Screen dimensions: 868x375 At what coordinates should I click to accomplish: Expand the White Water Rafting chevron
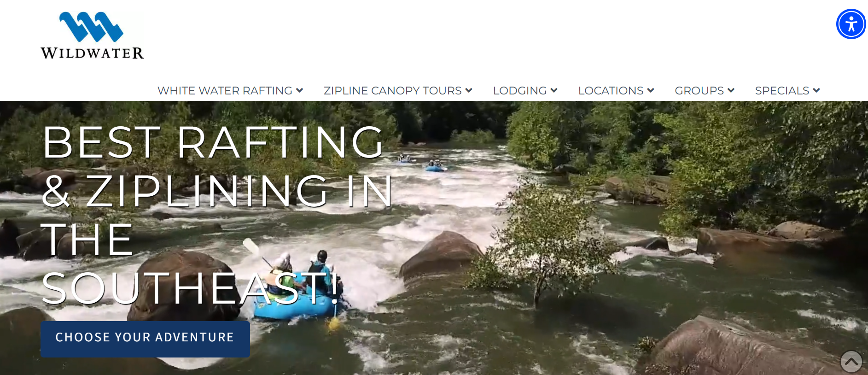pyautogui.click(x=299, y=90)
